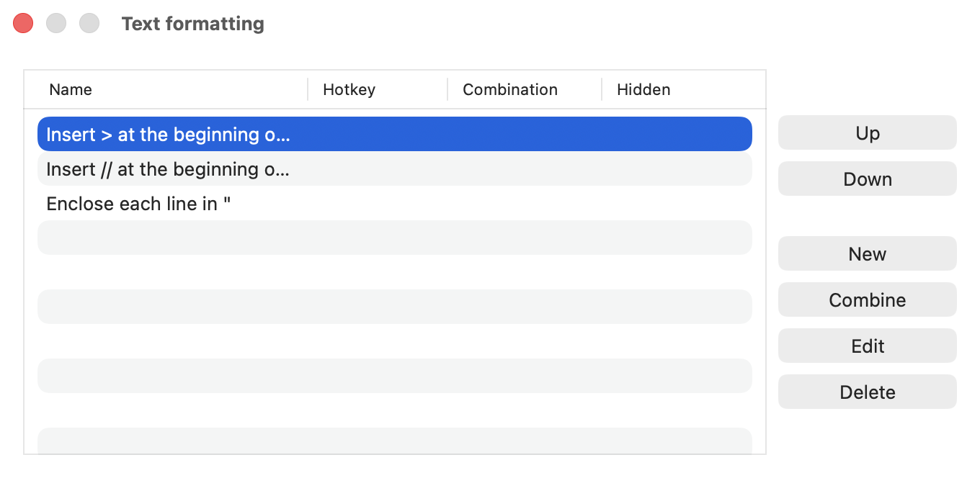
Task: Click the Combine button
Action: tap(867, 300)
